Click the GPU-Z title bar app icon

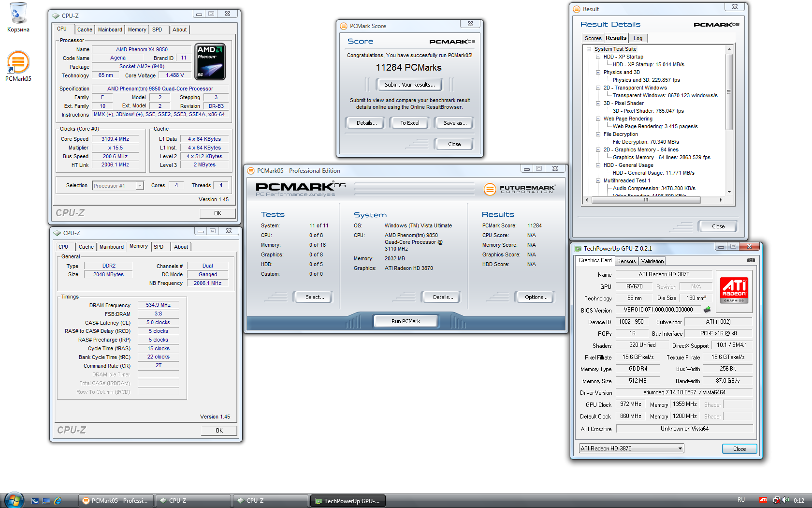coord(578,249)
